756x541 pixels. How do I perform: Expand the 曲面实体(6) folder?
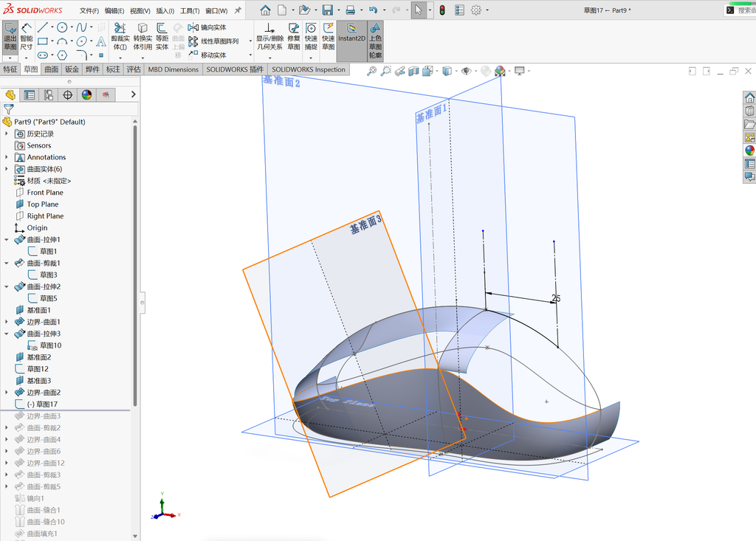point(7,169)
